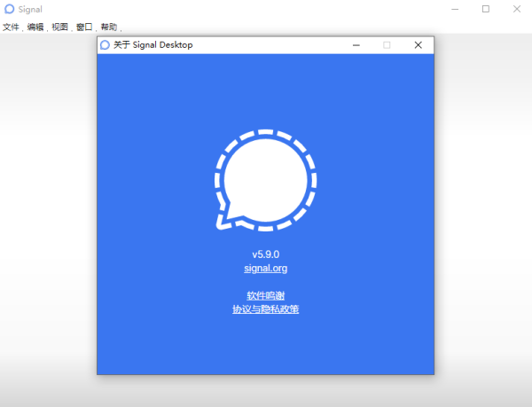Screen dimensions: 532x407
Task: Minimize the main Signal window
Action: coord(453,9)
